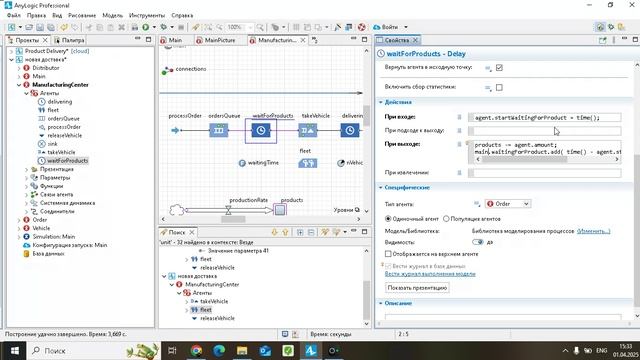Open the Модель menu
Image resolution: width=640 pixels, height=360 pixels.
(112, 15)
